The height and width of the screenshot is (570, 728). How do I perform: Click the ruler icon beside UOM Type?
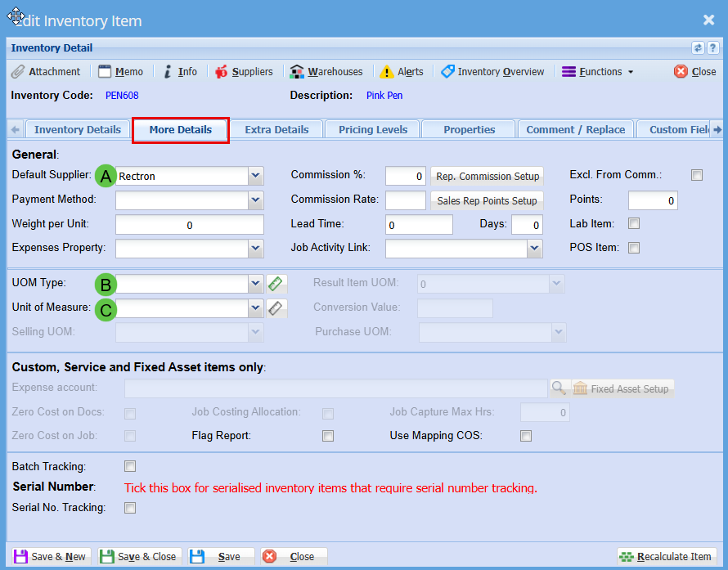point(276,284)
